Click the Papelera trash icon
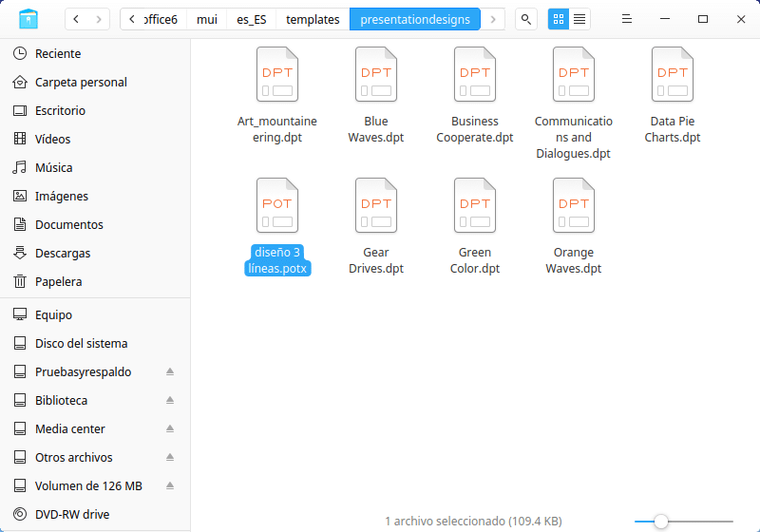Image resolution: width=760 pixels, height=532 pixels. [x=20, y=281]
